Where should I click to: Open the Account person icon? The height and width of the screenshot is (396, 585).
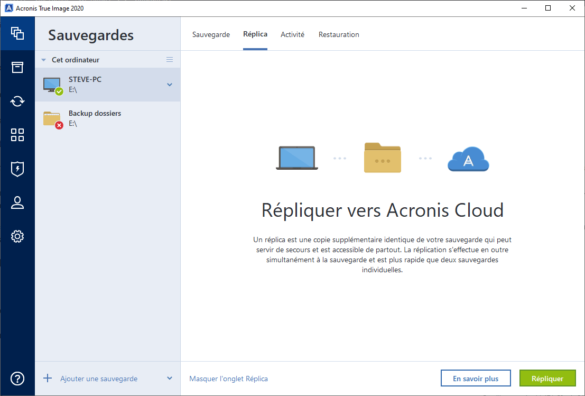[x=17, y=203]
